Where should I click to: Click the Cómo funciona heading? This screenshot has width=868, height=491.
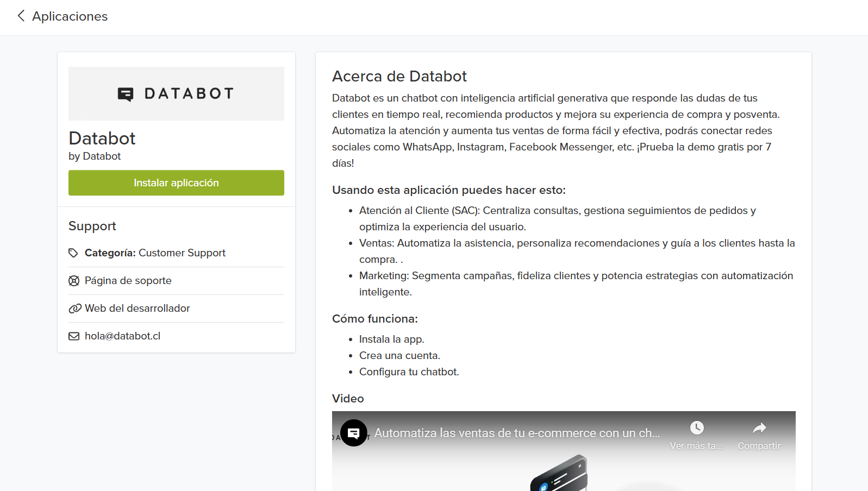375,319
